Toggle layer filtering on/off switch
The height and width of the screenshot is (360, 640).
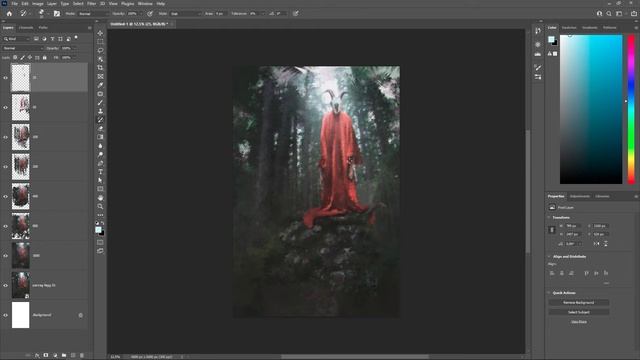pyautogui.click(x=76, y=38)
